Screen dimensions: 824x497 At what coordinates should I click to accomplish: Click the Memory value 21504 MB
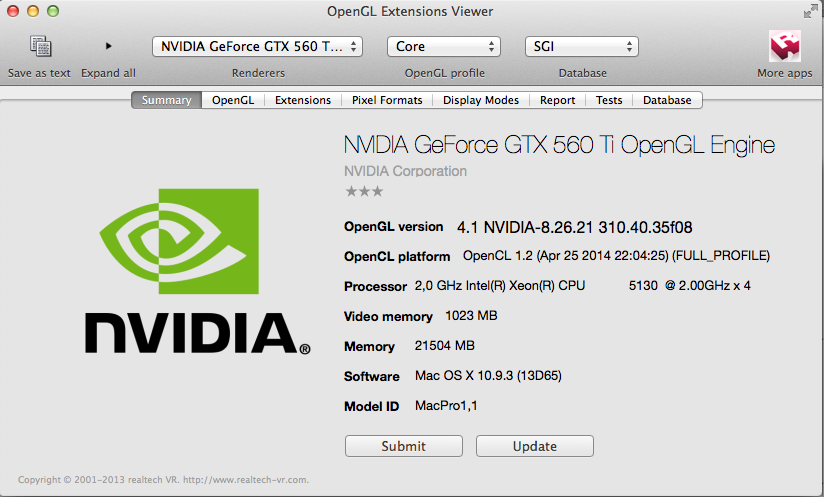pyautogui.click(x=445, y=346)
